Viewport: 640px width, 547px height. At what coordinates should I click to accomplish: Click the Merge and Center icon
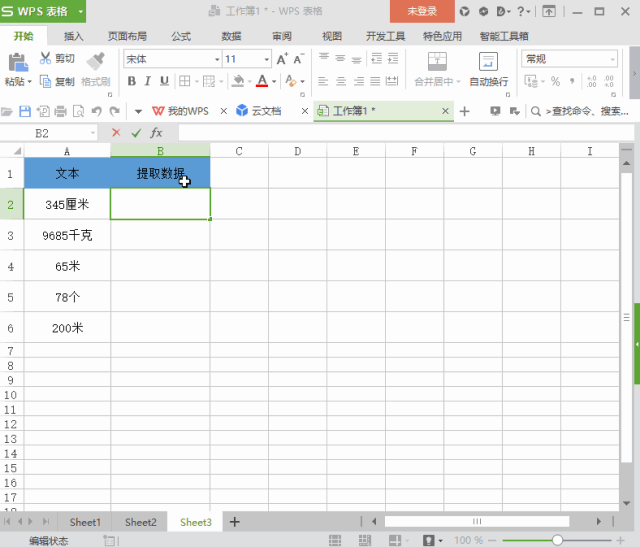pyautogui.click(x=437, y=62)
